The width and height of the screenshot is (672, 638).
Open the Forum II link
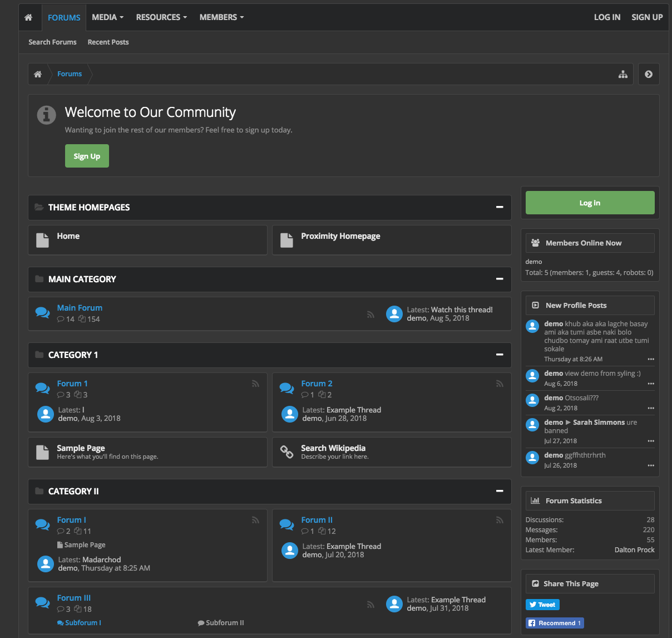[317, 520]
